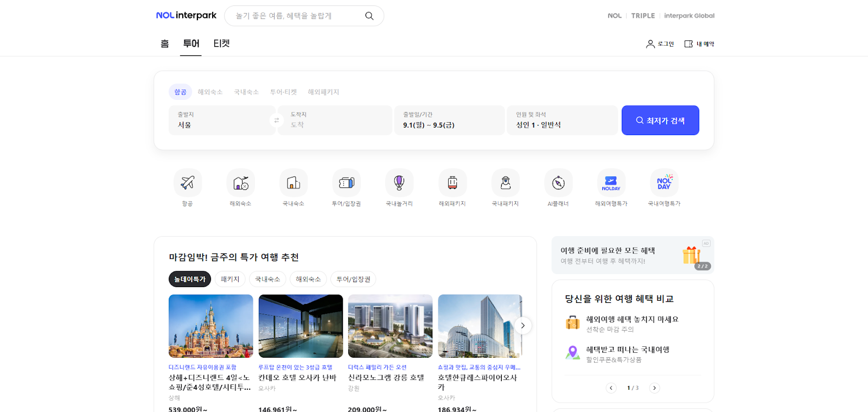Open the interpark Global link
868x412 pixels.
pyautogui.click(x=689, y=16)
